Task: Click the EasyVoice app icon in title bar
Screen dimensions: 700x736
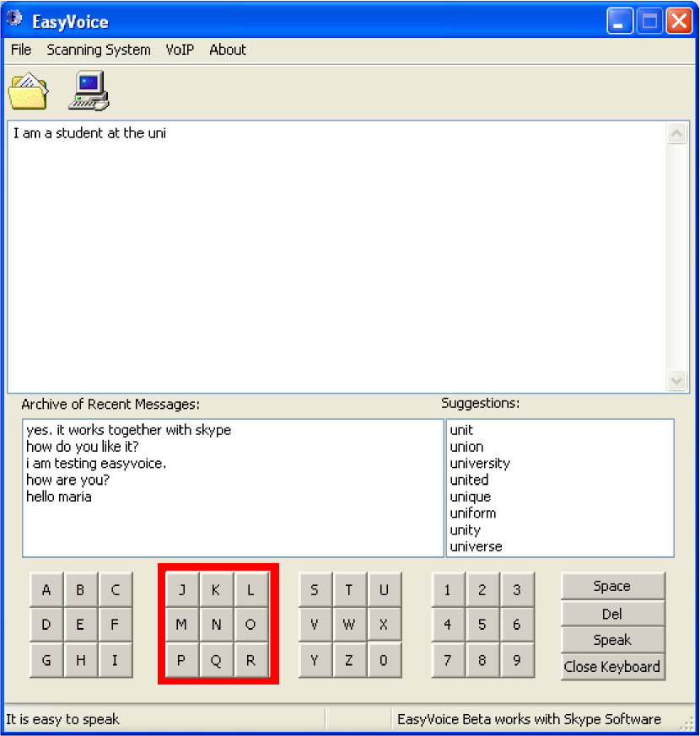Action: [15, 19]
